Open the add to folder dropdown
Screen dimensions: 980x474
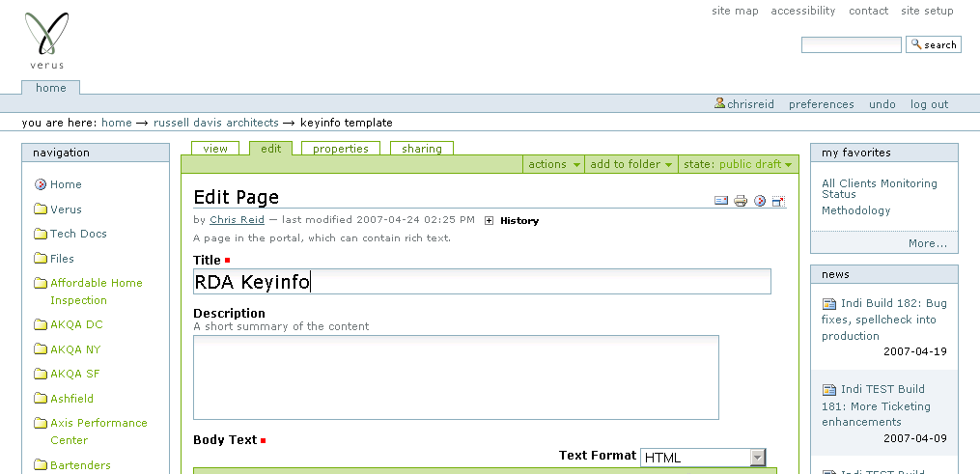point(631,164)
